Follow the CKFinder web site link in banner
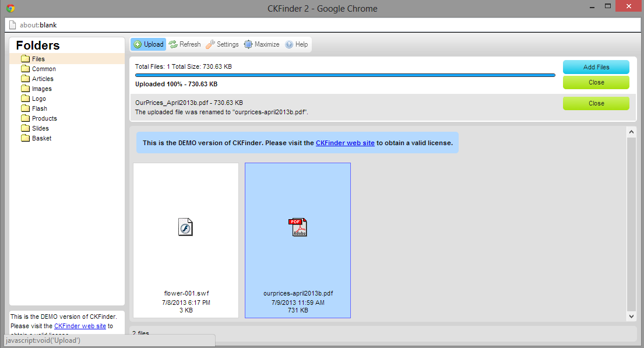 point(345,143)
